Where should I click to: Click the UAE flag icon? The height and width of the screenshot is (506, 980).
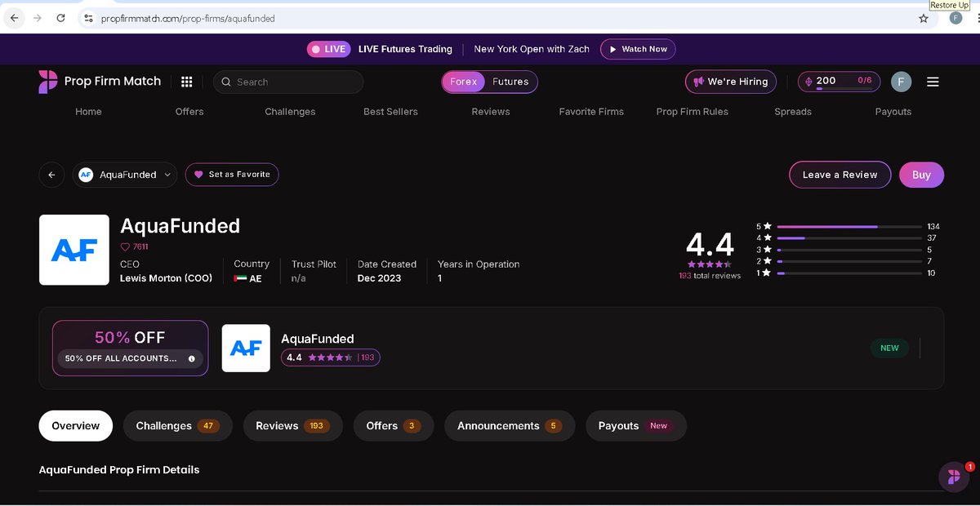click(x=239, y=278)
